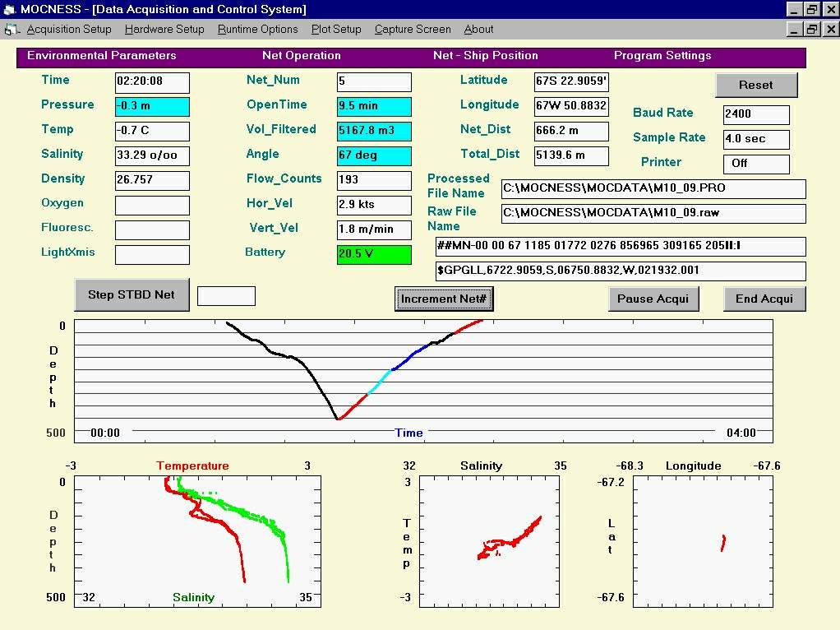Screen dimensions: 840x630
Task: Open the Capture Screen menu
Action: [413, 30]
